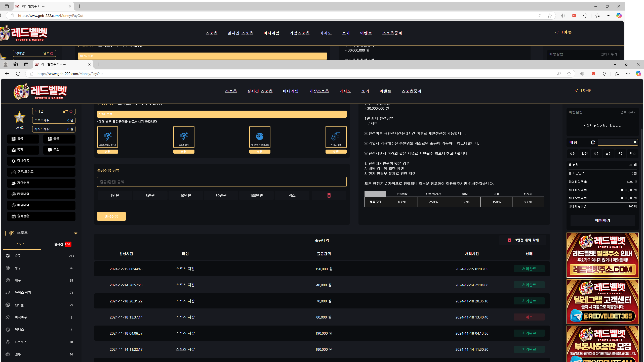Click 3일전 내역 삭제 button
Viewport: 644px width, 362px height.
(x=523, y=240)
